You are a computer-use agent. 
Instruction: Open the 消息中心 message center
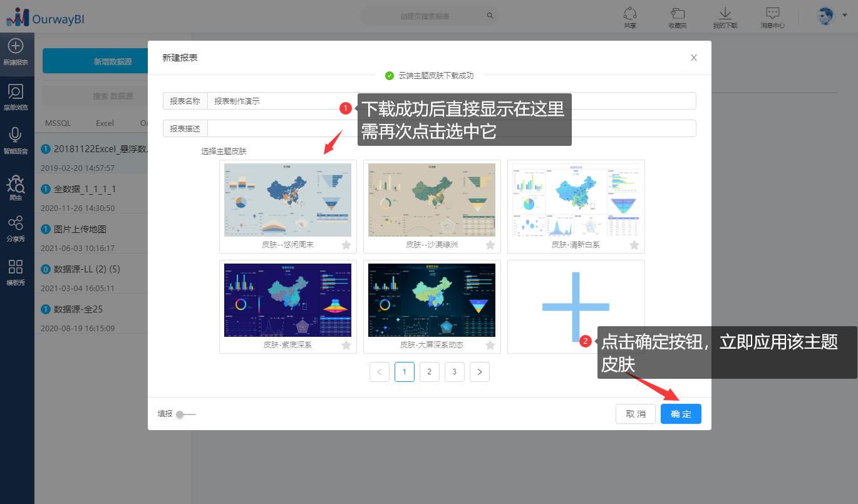coord(773,16)
